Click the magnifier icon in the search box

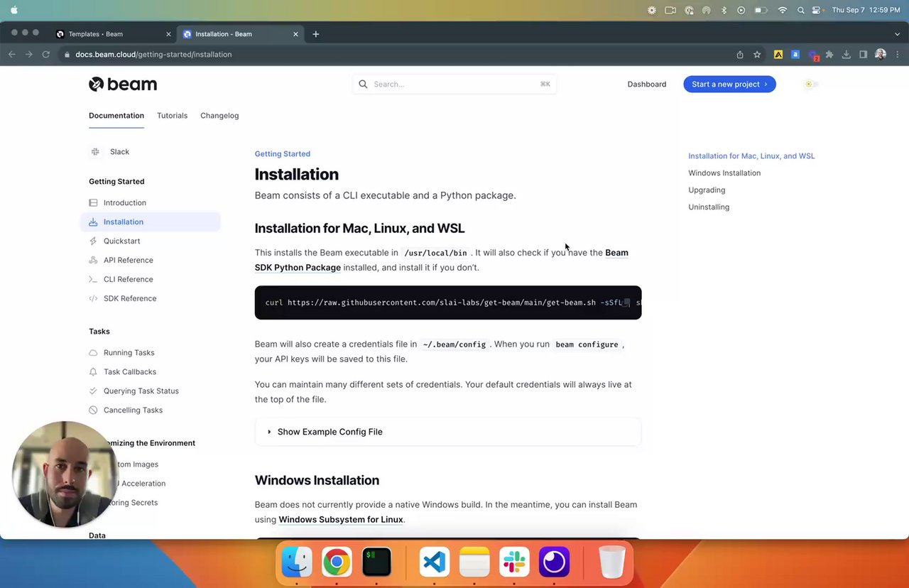pyautogui.click(x=363, y=84)
